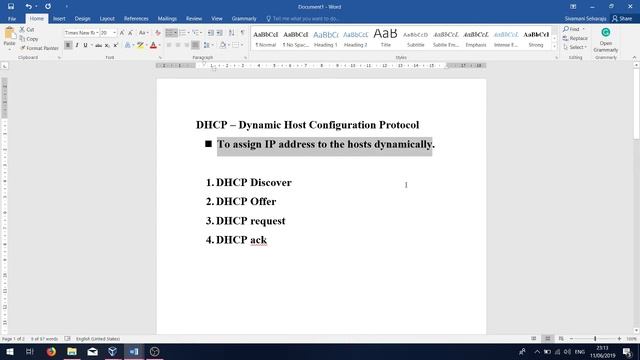The height and width of the screenshot is (360, 640).
Task: Expand the Styles gallery
Action: coord(554,47)
